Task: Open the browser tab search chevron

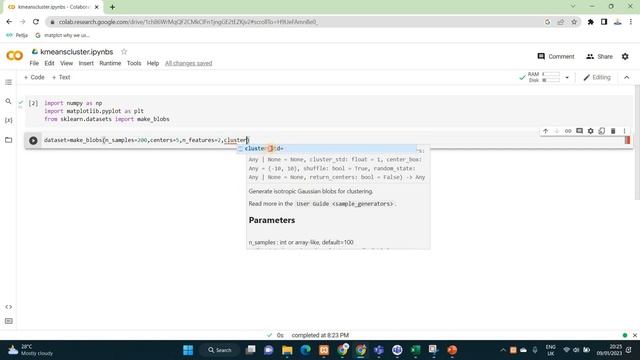Action: click(x=573, y=6)
